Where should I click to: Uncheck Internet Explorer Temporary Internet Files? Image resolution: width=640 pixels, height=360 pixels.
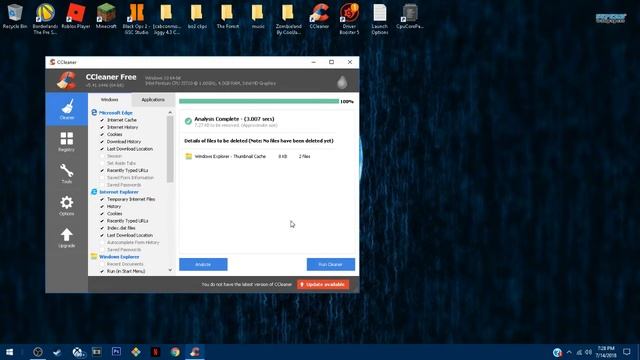(102, 199)
